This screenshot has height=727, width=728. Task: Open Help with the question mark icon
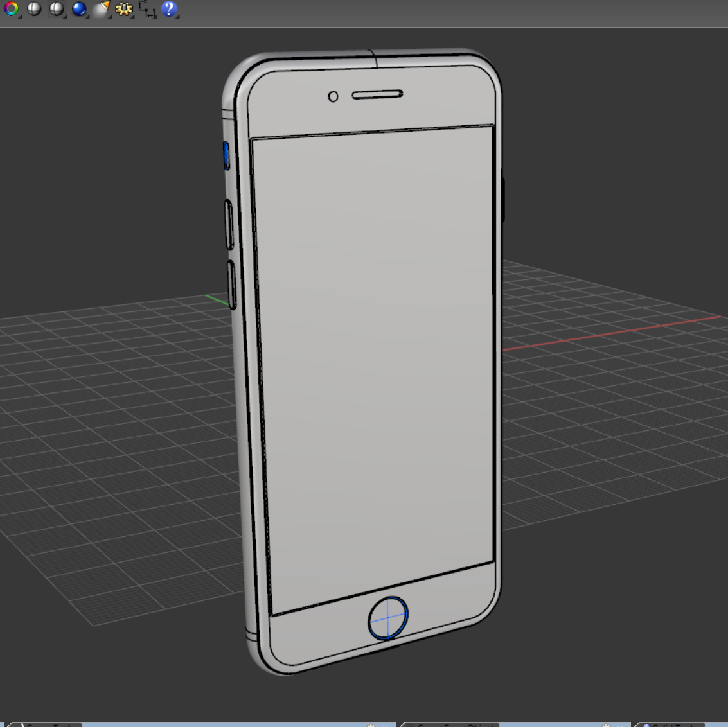(169, 8)
